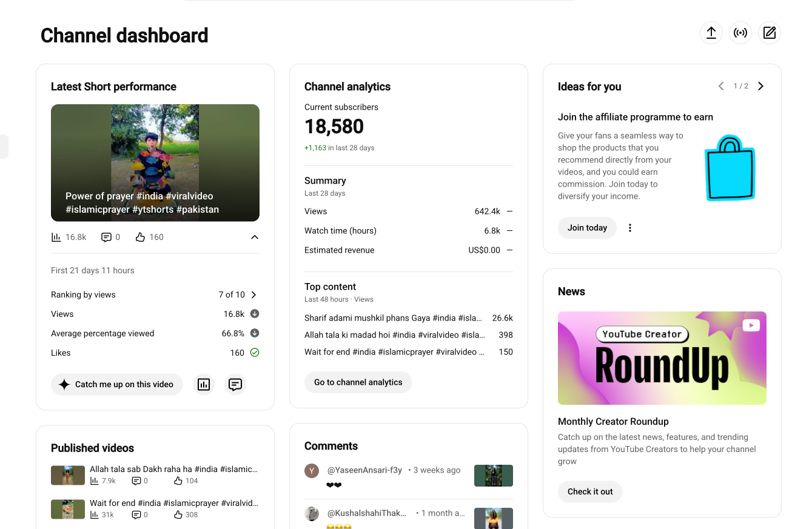Click the thumbs-up icon showing 160
The height and width of the screenshot is (529, 812).
pos(140,237)
